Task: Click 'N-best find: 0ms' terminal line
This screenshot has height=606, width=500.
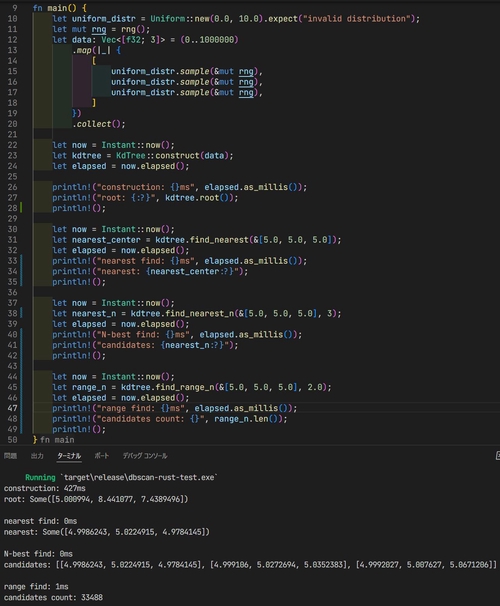Action: click(38, 554)
